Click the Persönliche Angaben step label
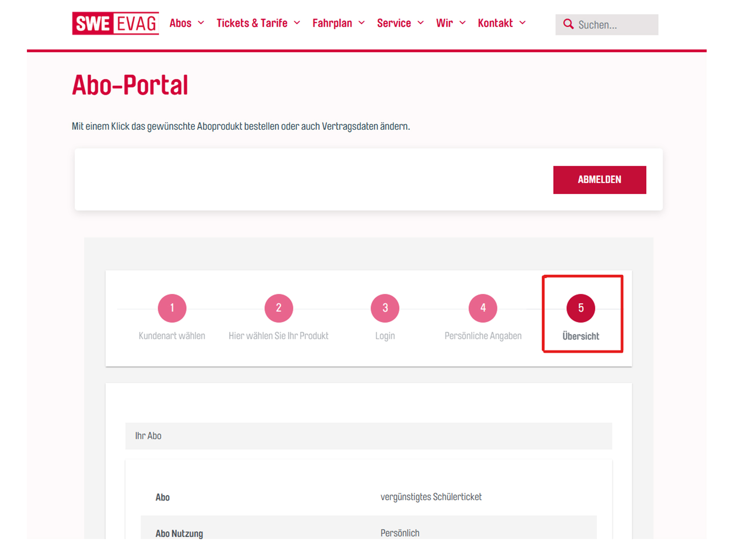 [x=483, y=336]
